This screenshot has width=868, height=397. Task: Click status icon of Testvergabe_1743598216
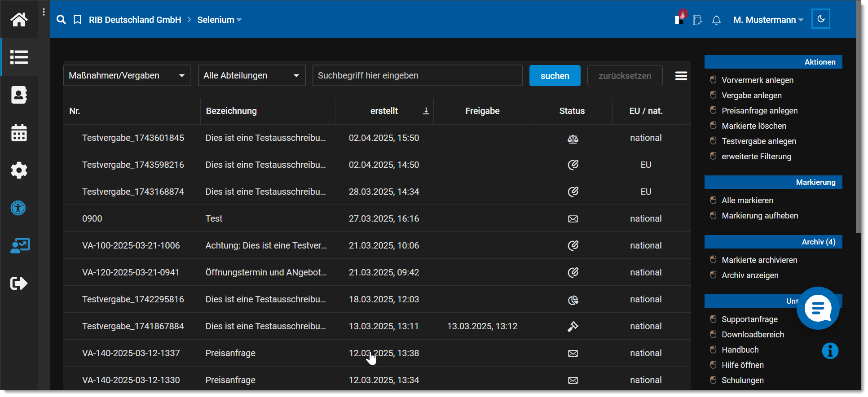(x=573, y=165)
